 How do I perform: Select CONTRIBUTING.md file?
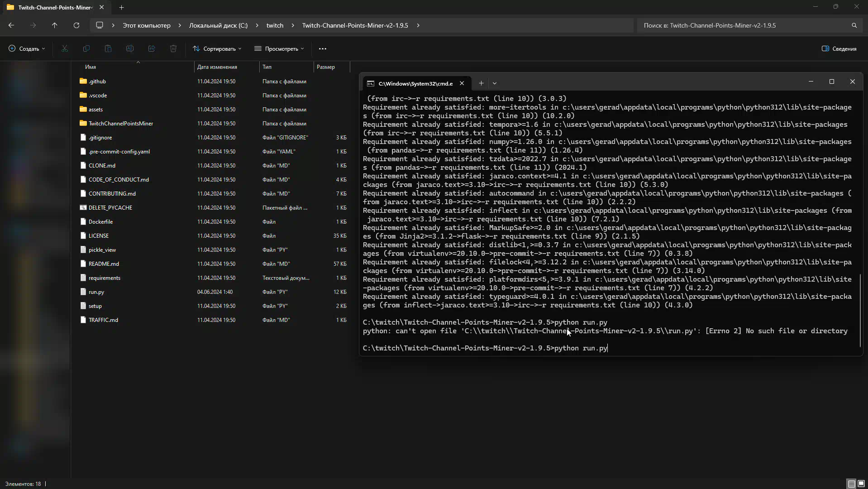(x=112, y=193)
